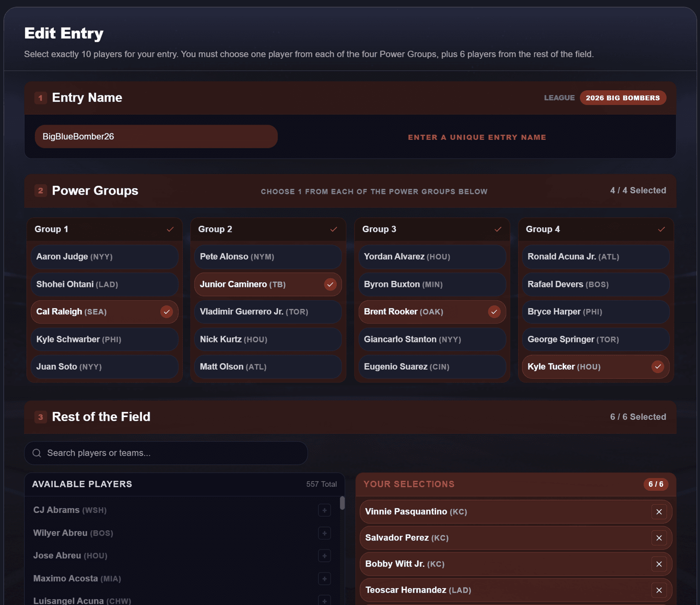700x605 pixels.
Task: Pick Yordan Alvarez in Group 3
Action: [x=432, y=257]
